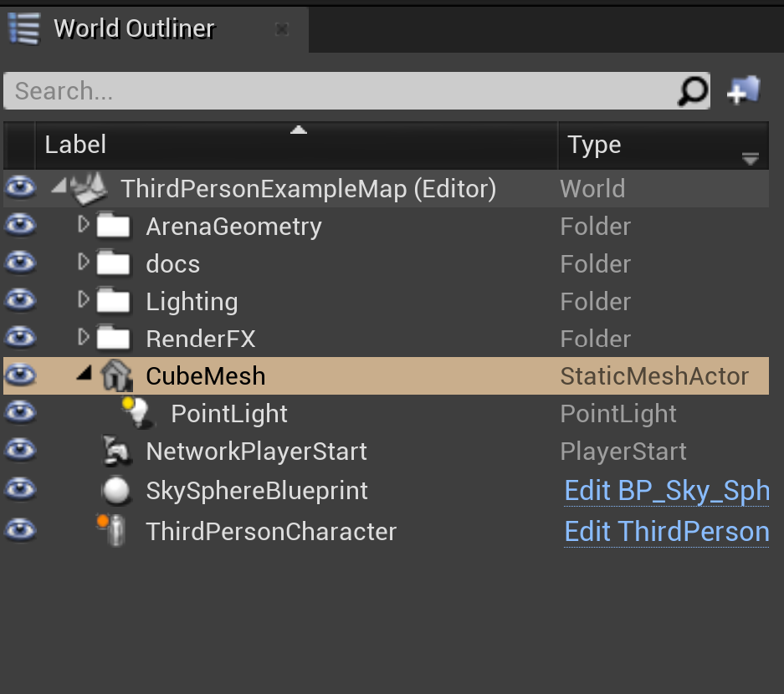This screenshot has height=694, width=784.
Task: Collapse the ThirdPersonExampleMap tree
Action: click(59, 186)
